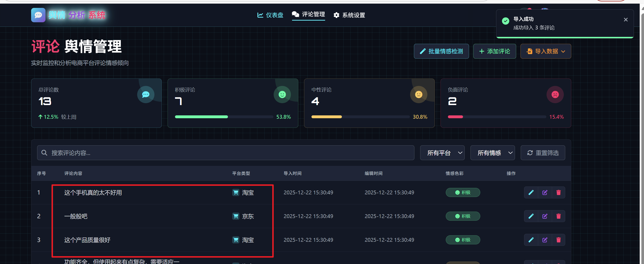Expand the 导入数据 import dropdown
This screenshot has width=644, height=264.
(546, 51)
